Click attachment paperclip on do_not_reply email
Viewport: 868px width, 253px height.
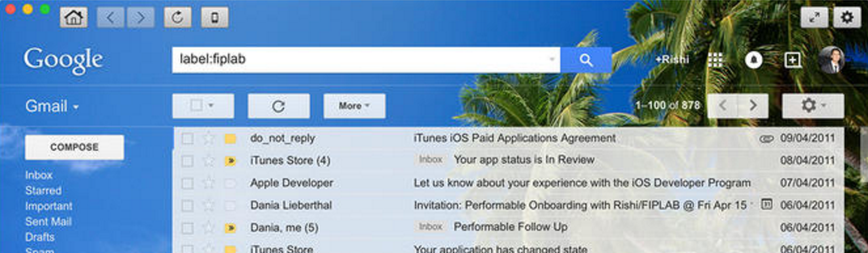[x=767, y=138]
